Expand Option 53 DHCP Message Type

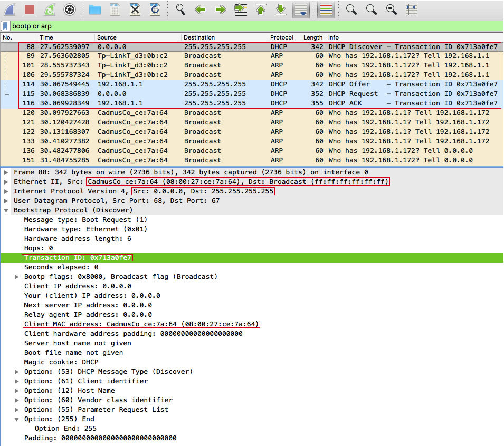coord(17,371)
